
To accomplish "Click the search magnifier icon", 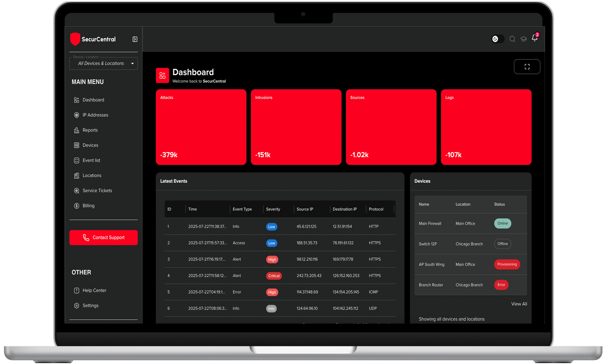I will click(x=512, y=39).
